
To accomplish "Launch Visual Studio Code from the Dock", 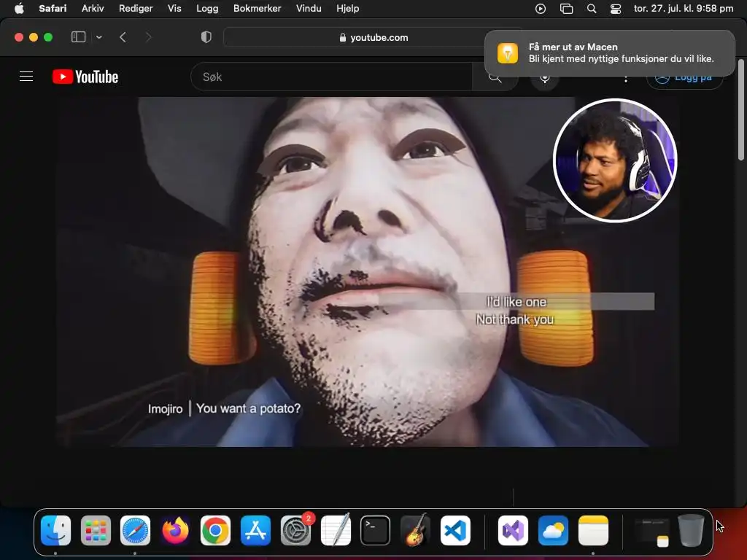I will tap(455, 530).
